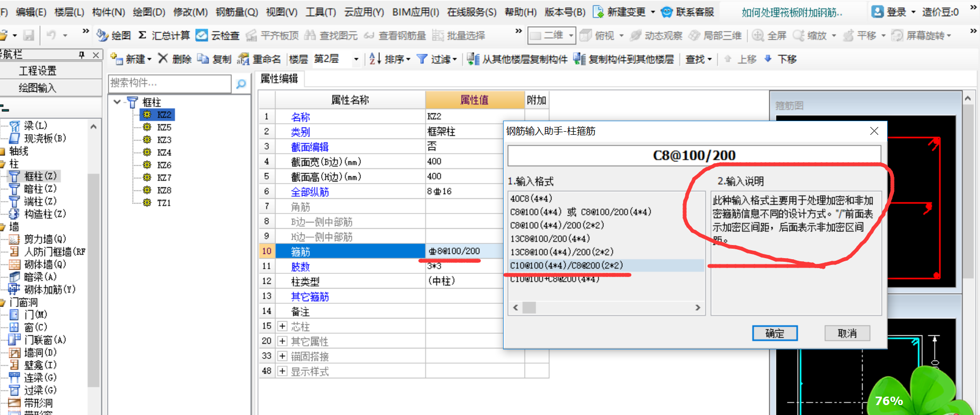Delete the component with 删除
Image resolution: width=980 pixels, height=415 pixels.
tap(175, 59)
